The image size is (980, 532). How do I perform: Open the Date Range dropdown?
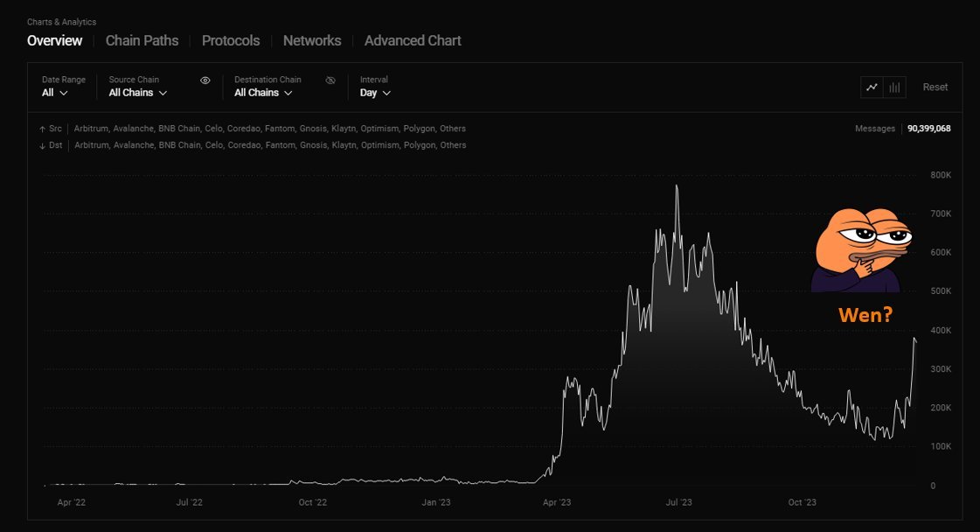click(54, 93)
